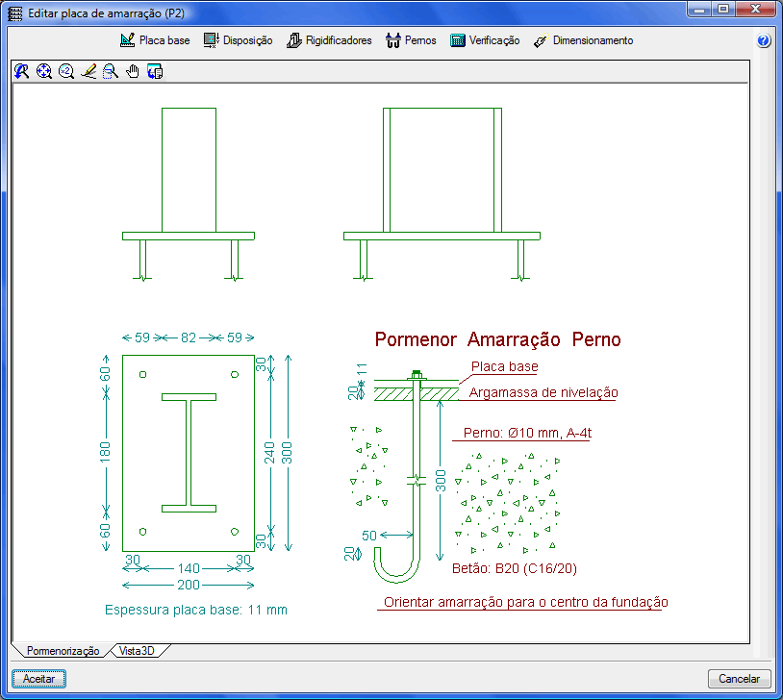The image size is (783, 700).
Task: Click the x2 zoom magnifier icon
Action: point(66,71)
